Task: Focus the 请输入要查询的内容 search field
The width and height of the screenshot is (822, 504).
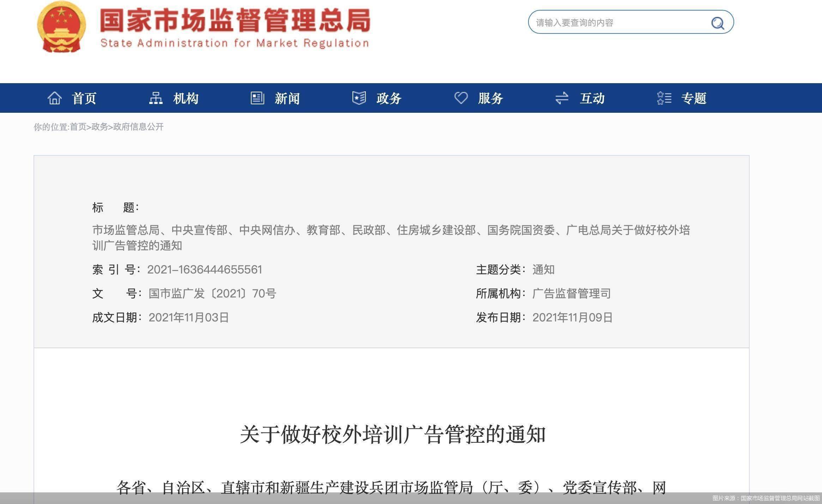Action: 631,22
